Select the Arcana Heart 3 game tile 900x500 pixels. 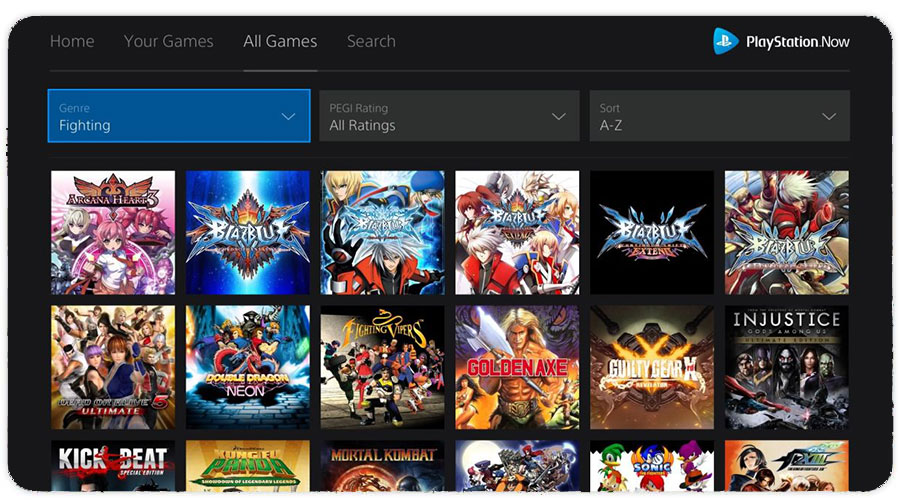[113, 232]
